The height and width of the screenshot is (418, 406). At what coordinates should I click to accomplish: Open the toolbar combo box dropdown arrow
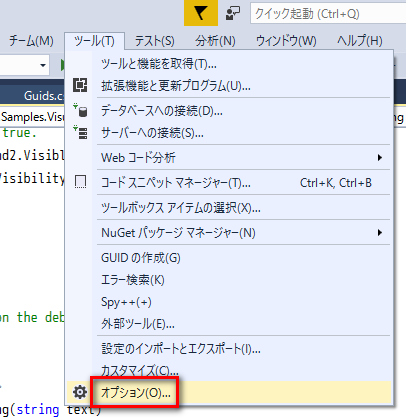tap(43, 65)
